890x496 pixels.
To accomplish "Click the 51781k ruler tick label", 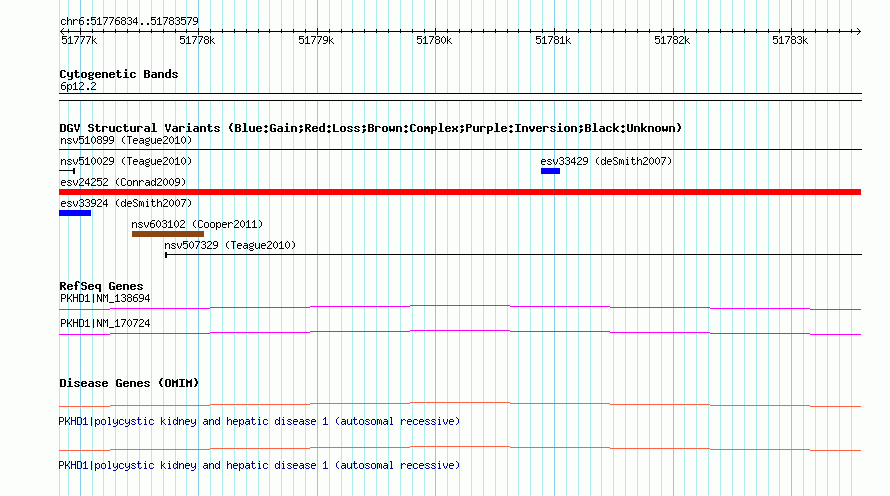I will pos(553,40).
